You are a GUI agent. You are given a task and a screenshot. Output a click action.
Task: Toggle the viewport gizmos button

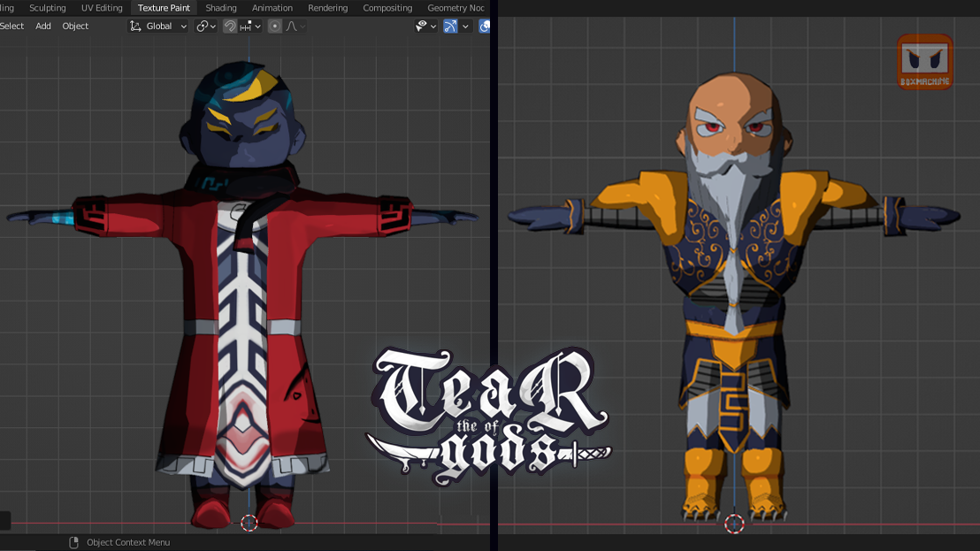click(x=450, y=27)
